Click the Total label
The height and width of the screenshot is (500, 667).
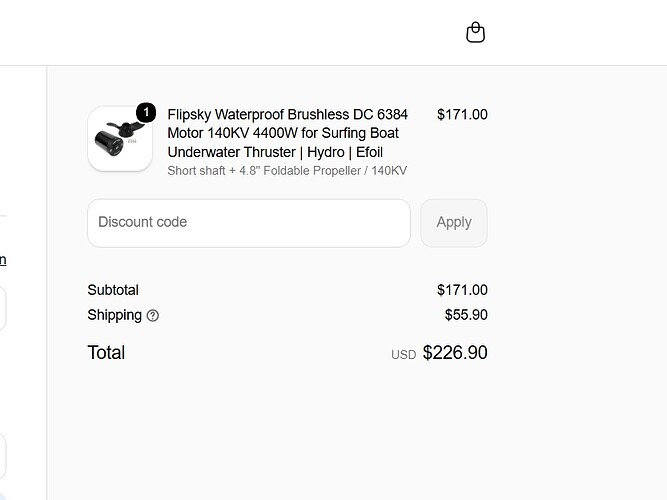point(106,352)
